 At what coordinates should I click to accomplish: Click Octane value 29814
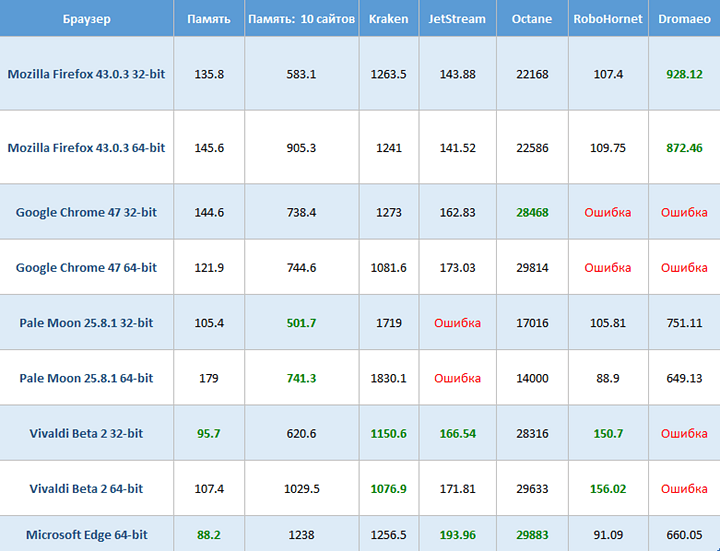pyautogui.click(x=532, y=268)
